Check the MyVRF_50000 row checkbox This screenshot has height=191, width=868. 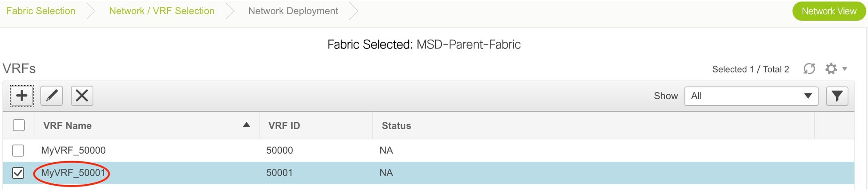(x=18, y=151)
